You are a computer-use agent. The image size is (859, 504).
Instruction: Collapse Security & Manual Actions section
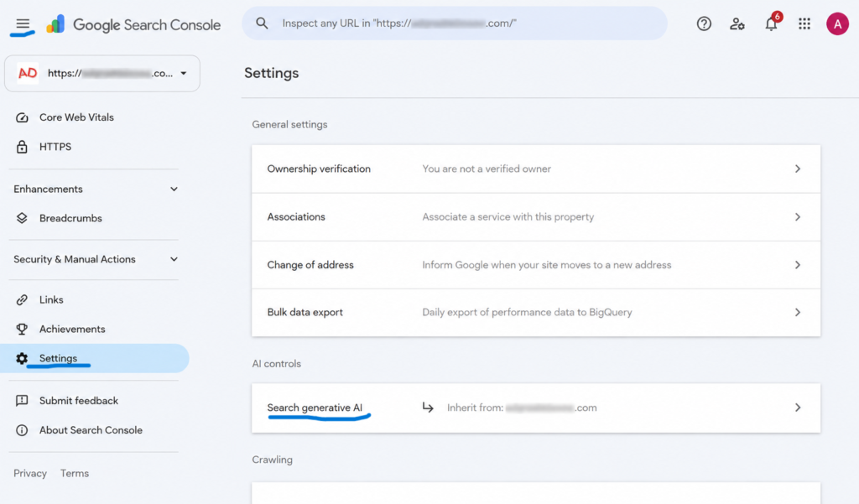click(174, 259)
